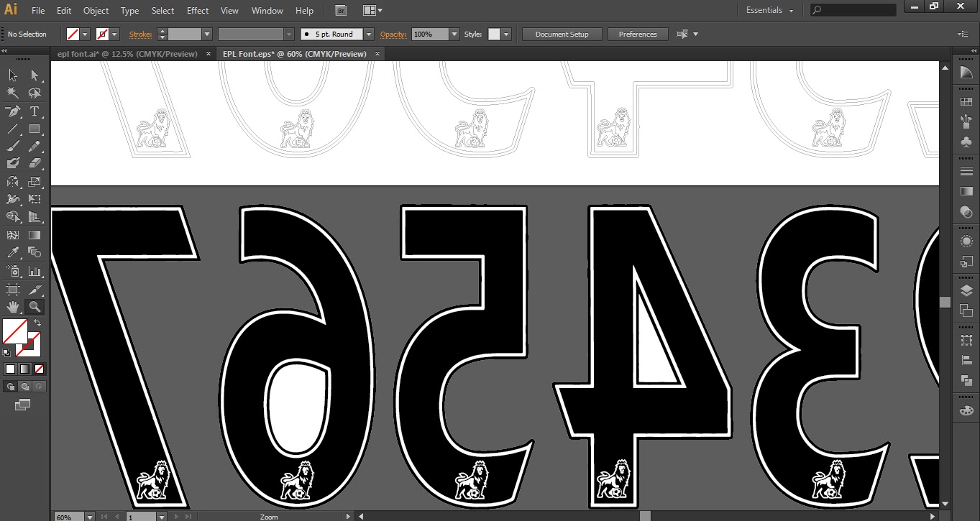The image size is (980, 521).
Task: Select the Direct Selection tool
Action: coord(34,75)
